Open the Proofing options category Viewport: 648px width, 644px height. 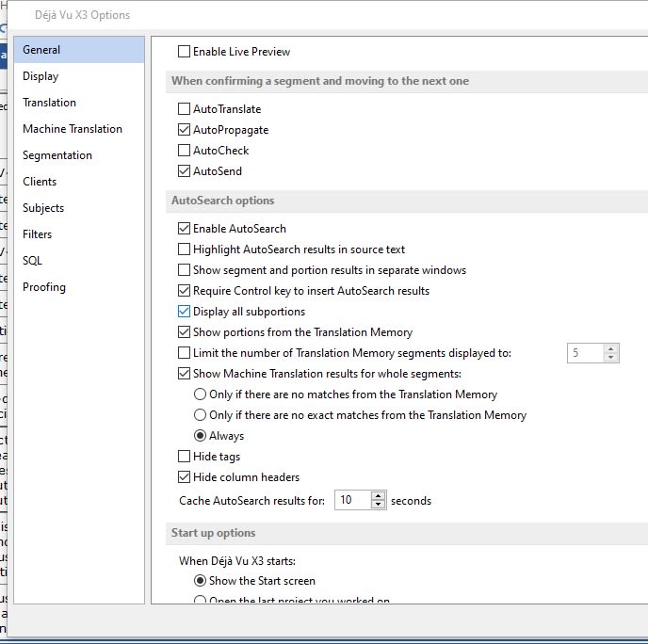79,287
